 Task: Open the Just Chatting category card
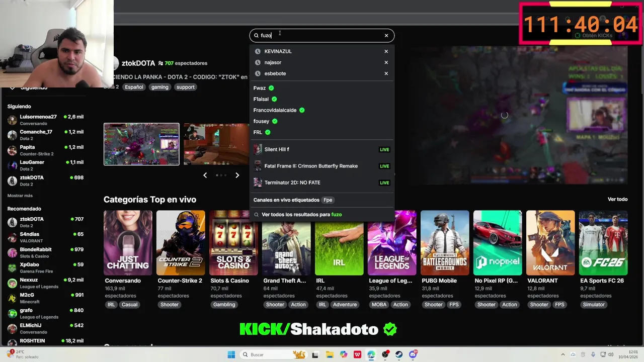click(x=128, y=243)
